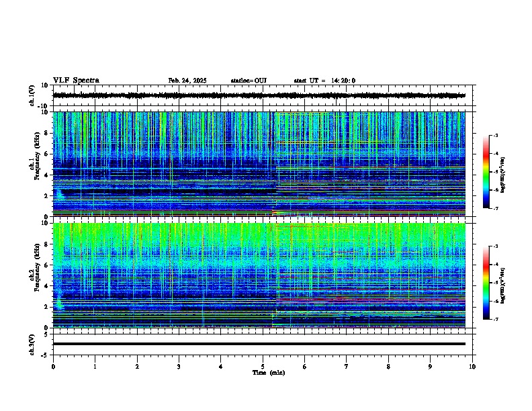
Task: Click the thick black ch.3 voltage trace
Action: coord(259,344)
